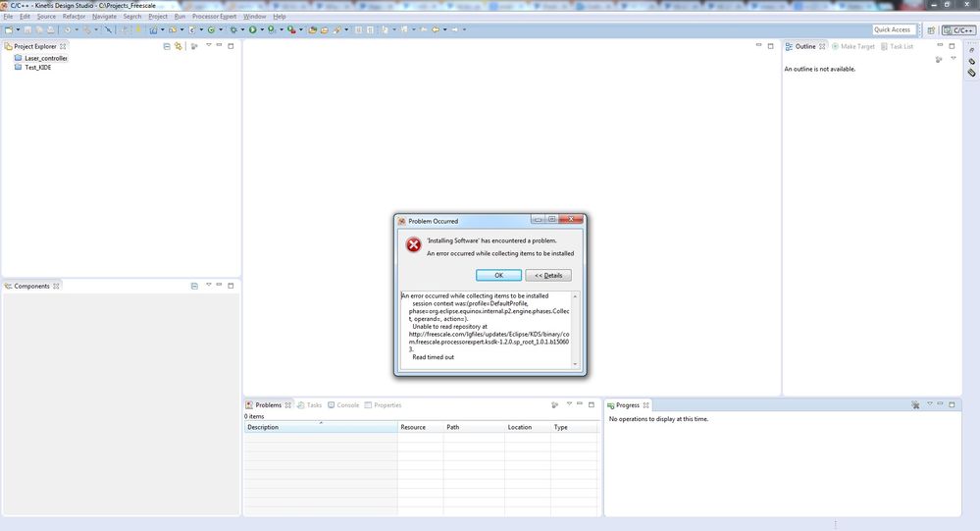Open Project Explorer View Menu triangle

(209, 45)
